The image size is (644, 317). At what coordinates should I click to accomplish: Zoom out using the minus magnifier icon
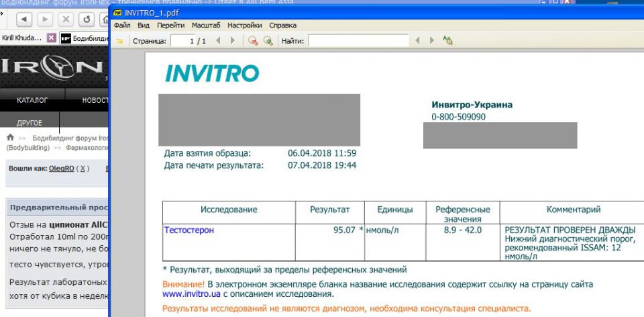click(252, 40)
